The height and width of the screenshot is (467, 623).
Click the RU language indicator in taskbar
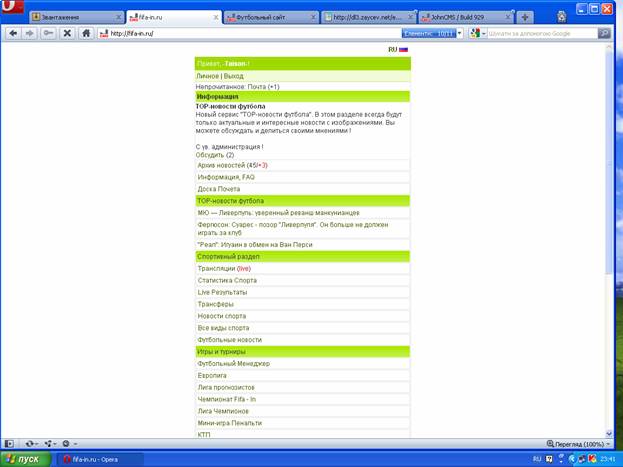click(x=537, y=459)
